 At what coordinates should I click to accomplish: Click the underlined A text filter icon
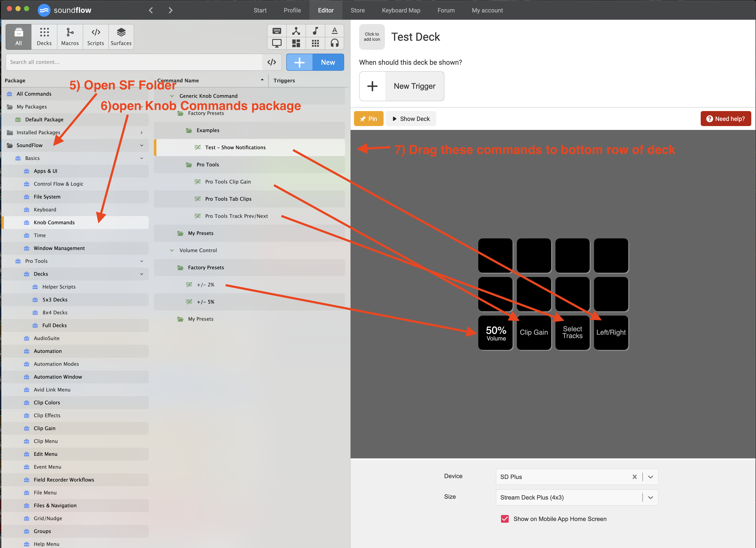(335, 31)
